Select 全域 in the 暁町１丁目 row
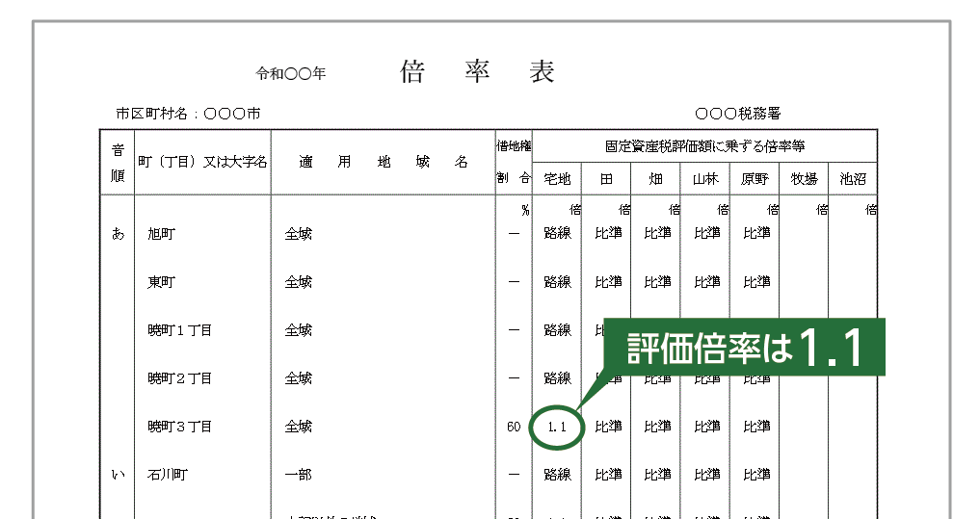Image resolution: width=980 pixels, height=519 pixels. [x=298, y=330]
